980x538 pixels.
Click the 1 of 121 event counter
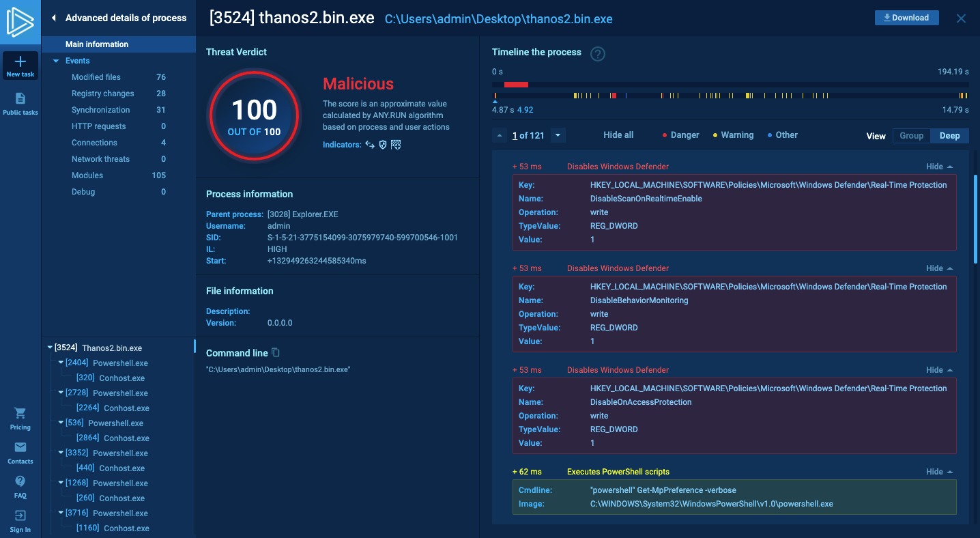pyautogui.click(x=528, y=135)
